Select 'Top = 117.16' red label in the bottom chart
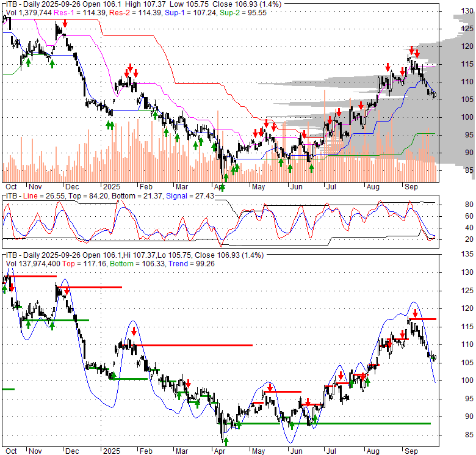The image size is (476, 455). 84,264
